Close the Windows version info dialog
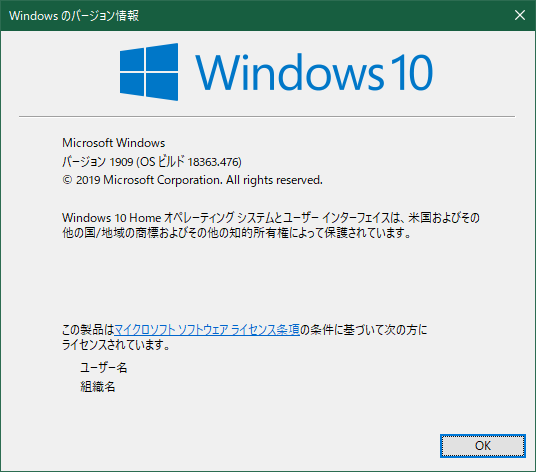The image size is (536, 472). (520, 15)
